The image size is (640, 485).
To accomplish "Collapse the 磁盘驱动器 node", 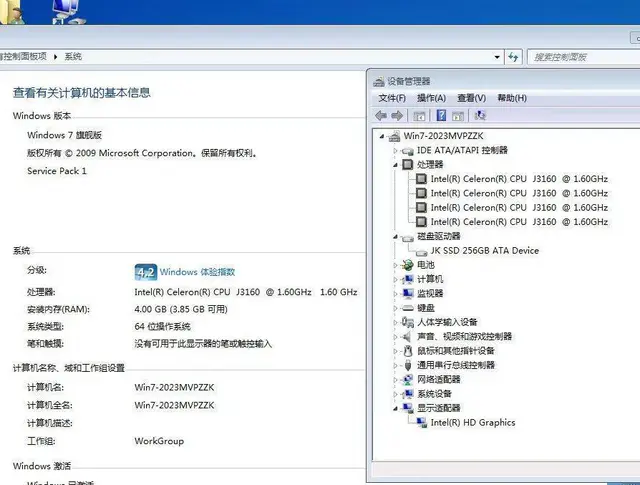I will [x=395, y=236].
